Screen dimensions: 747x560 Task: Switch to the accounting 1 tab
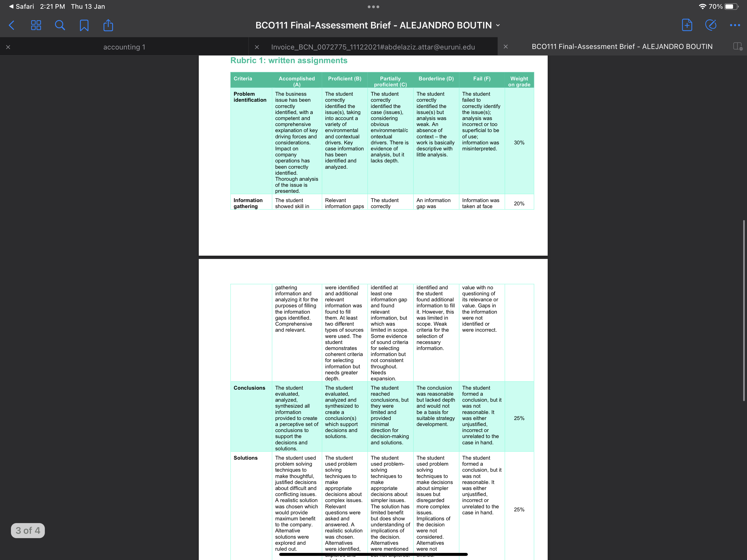coord(124,47)
